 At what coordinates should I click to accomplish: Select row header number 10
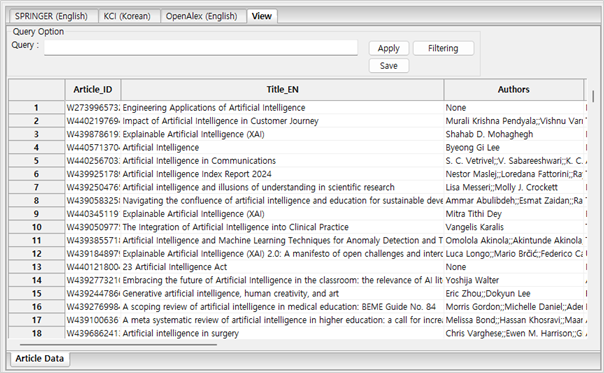[37, 227]
